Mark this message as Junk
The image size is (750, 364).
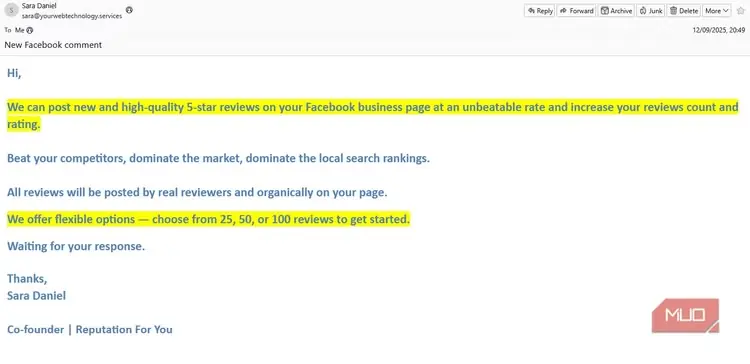pos(651,11)
